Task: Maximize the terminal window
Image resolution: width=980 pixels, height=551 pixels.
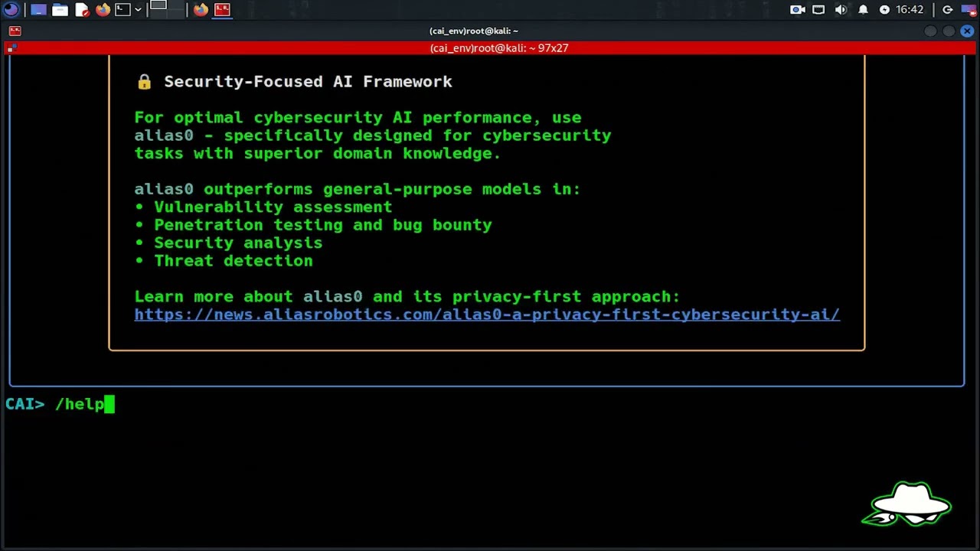Action: (949, 31)
